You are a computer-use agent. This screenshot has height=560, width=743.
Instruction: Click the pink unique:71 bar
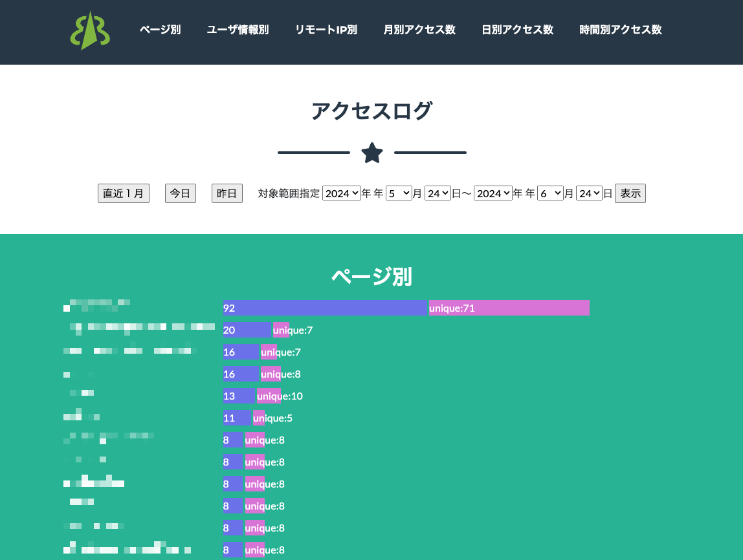509,308
